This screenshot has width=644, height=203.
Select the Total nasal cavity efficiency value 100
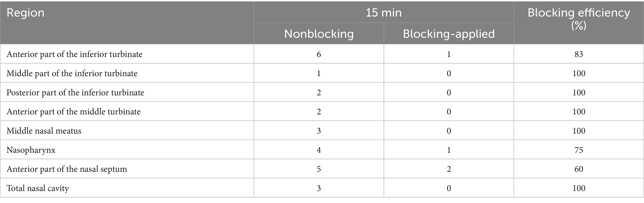(x=579, y=188)
